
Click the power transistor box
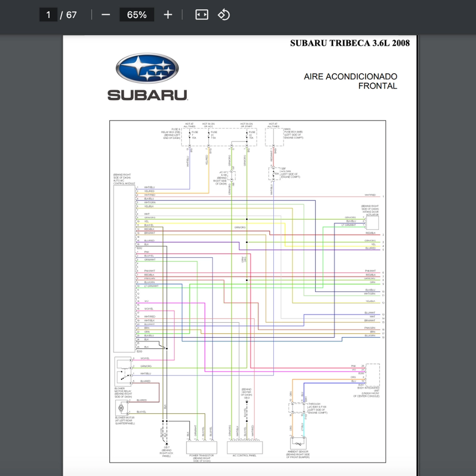point(201,447)
